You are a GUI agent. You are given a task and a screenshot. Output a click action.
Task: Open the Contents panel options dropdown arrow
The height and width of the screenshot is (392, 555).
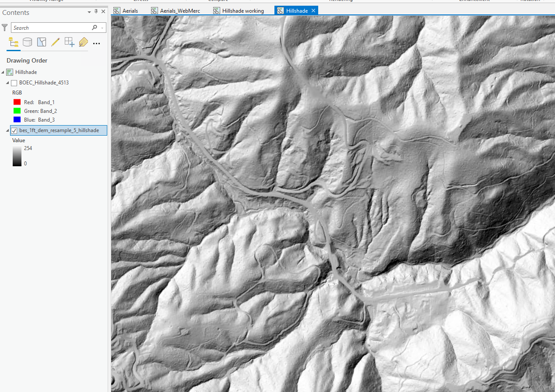click(89, 12)
